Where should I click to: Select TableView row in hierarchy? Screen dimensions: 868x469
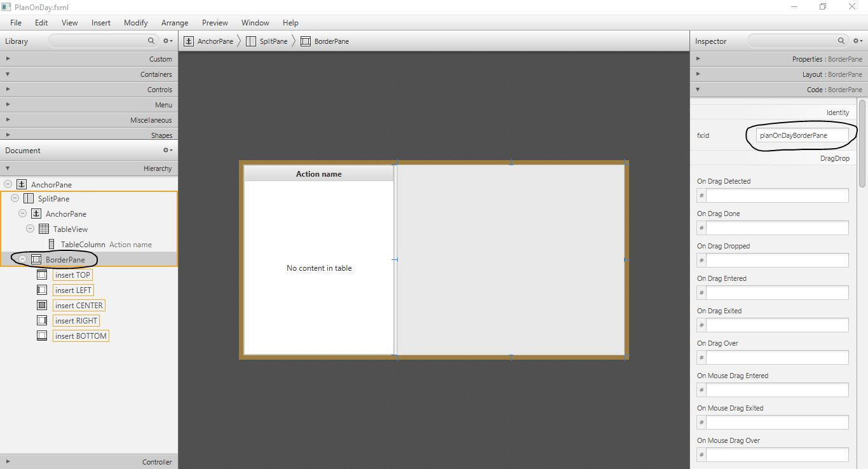point(89,229)
